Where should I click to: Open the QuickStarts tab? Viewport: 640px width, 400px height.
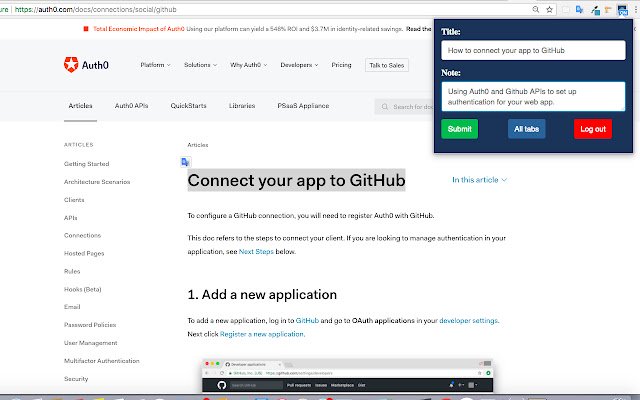188,106
